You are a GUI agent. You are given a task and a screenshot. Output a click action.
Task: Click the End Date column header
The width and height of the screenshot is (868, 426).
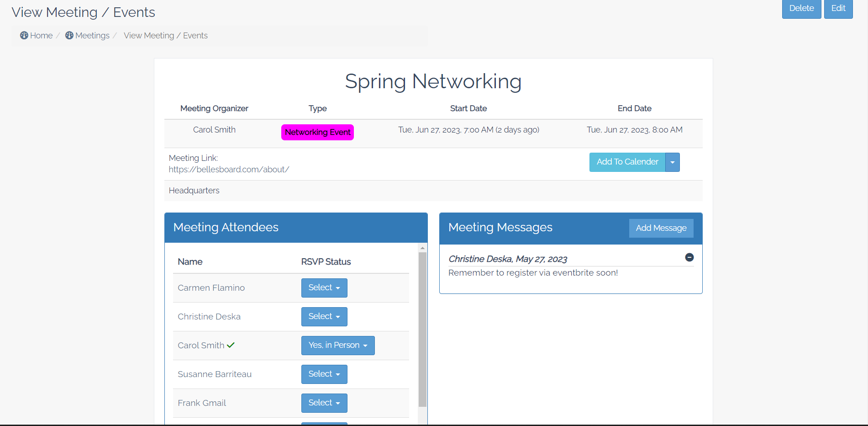[x=635, y=108]
